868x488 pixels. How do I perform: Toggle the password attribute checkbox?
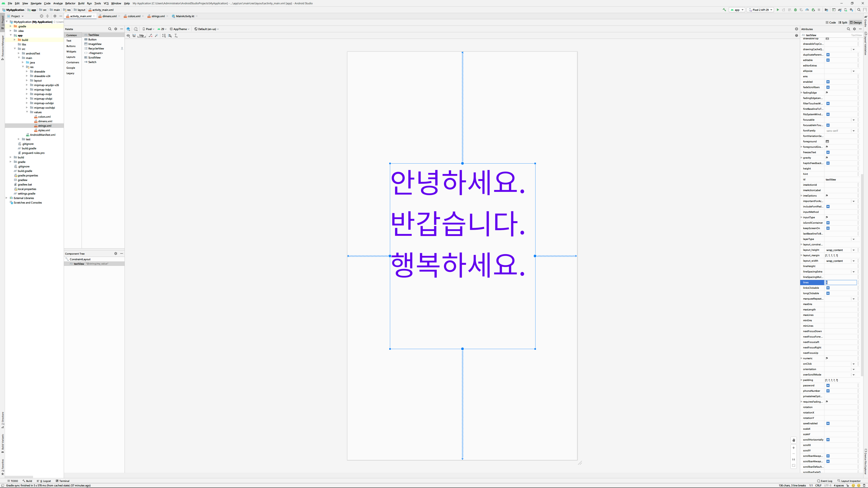[x=828, y=386]
